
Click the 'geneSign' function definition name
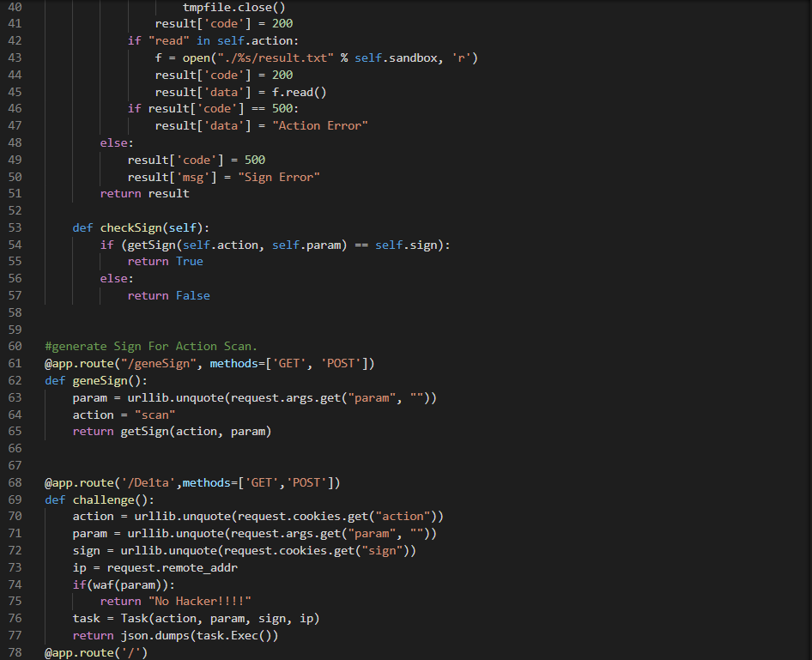click(100, 380)
